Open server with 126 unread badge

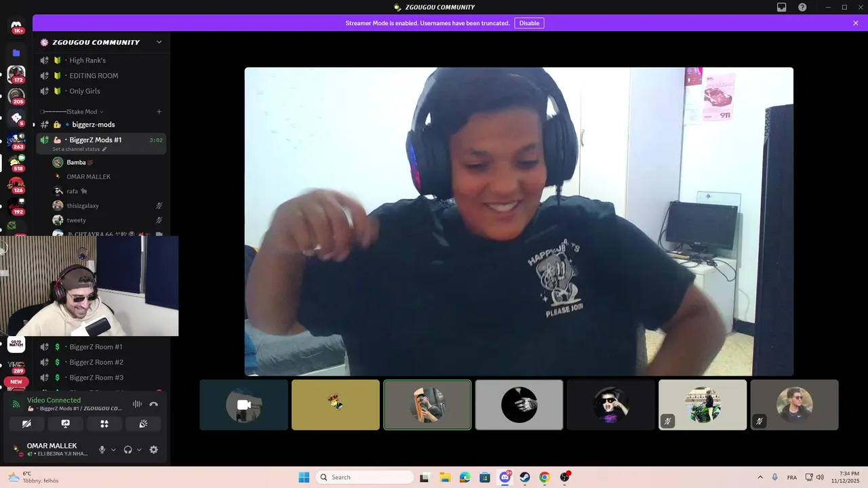tap(16, 184)
